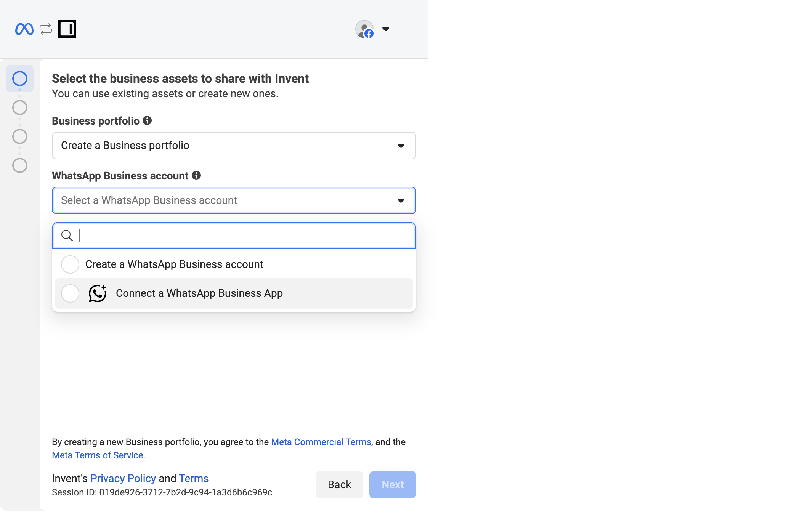Click the Next button
The width and height of the screenshot is (802, 532).
point(393,485)
